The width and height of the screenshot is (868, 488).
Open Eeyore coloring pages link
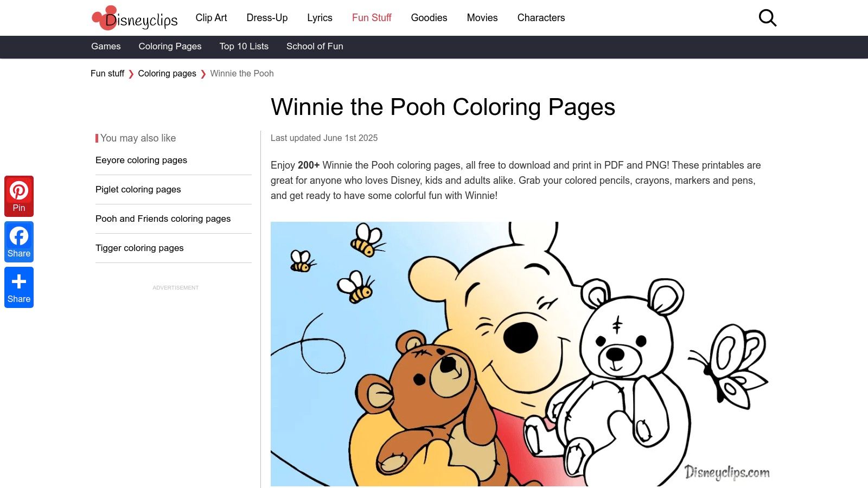pyautogui.click(x=141, y=160)
